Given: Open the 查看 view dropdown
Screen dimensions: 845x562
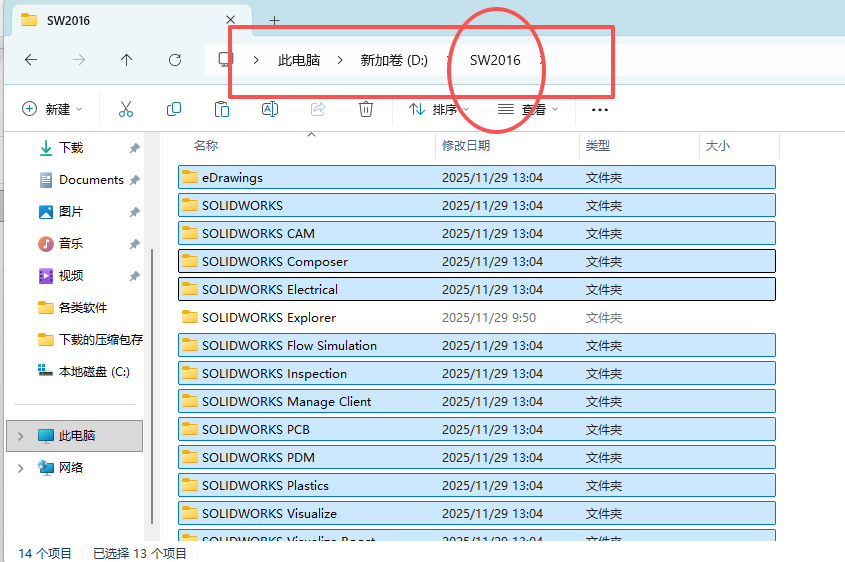Looking at the screenshot, I should 528,109.
